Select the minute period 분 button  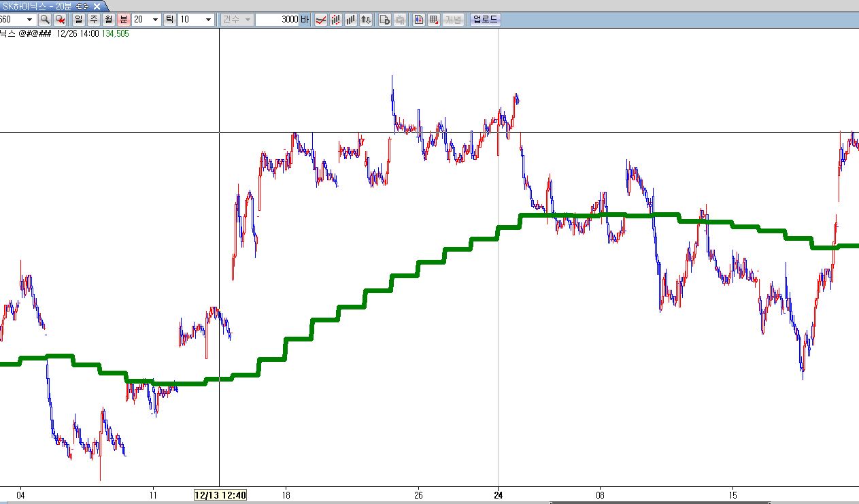coord(124,20)
